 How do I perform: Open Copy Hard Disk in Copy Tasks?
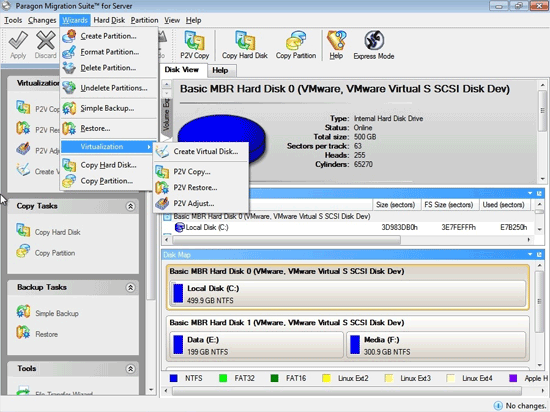[x=48, y=231]
